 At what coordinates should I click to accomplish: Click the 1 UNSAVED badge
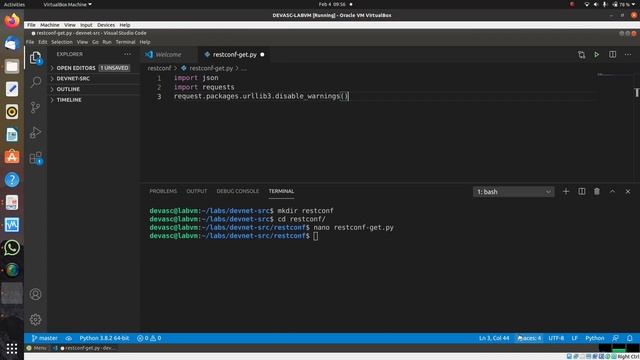click(114, 68)
